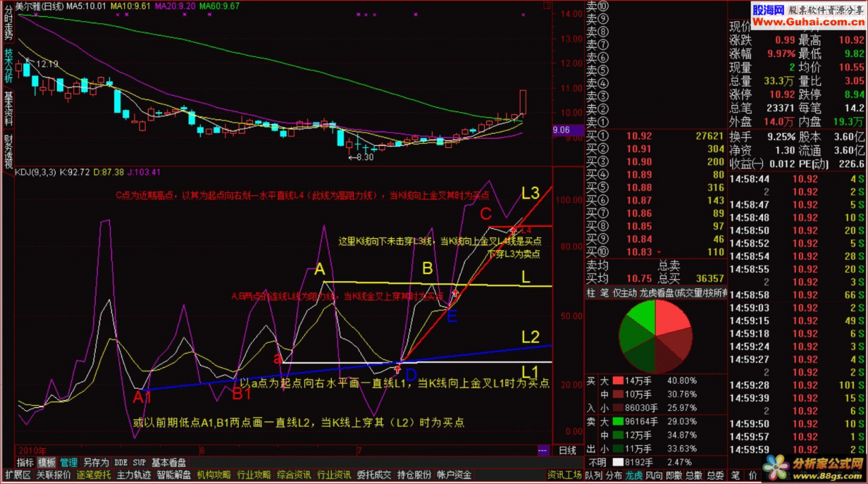
Task: Toggle the 笔 view button above the pie chart
Action: (x=604, y=293)
